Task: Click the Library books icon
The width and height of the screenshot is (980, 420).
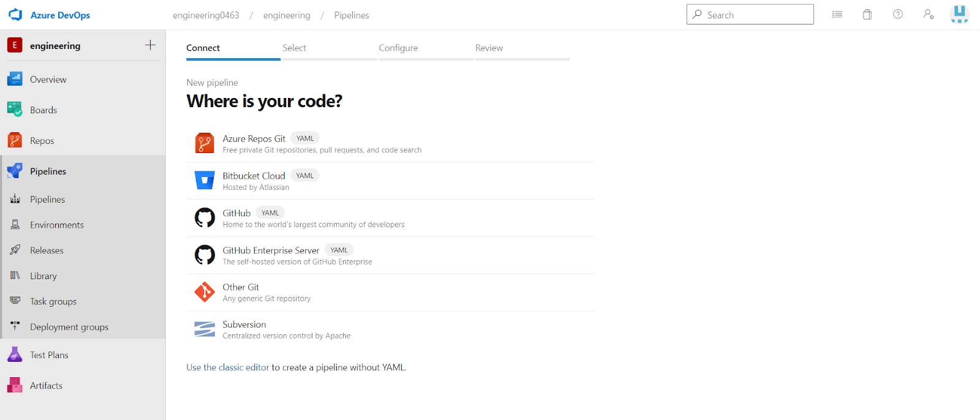Action: pos(15,276)
